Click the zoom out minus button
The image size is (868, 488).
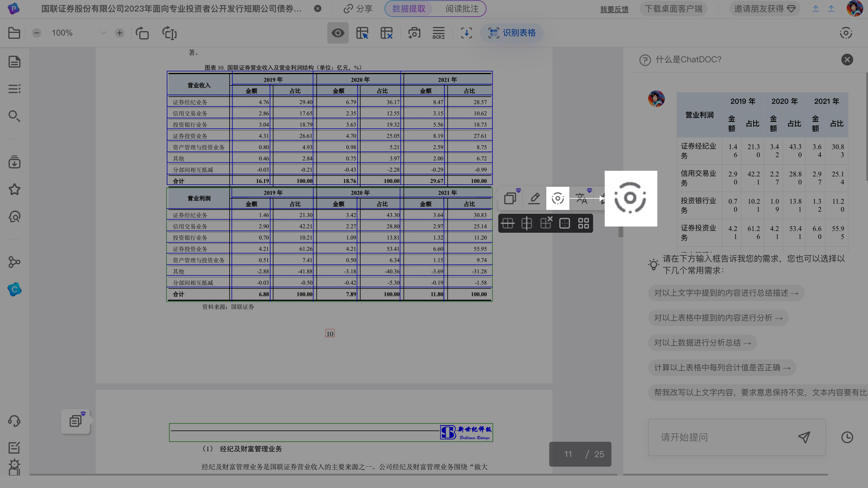[x=37, y=33]
